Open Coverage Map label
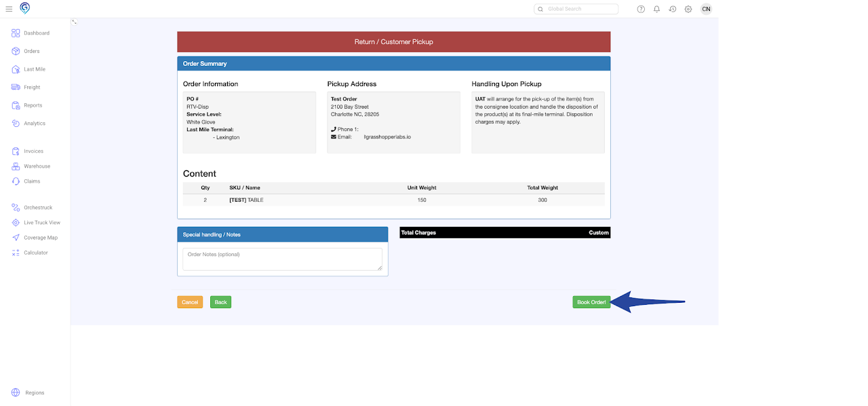 tap(41, 238)
